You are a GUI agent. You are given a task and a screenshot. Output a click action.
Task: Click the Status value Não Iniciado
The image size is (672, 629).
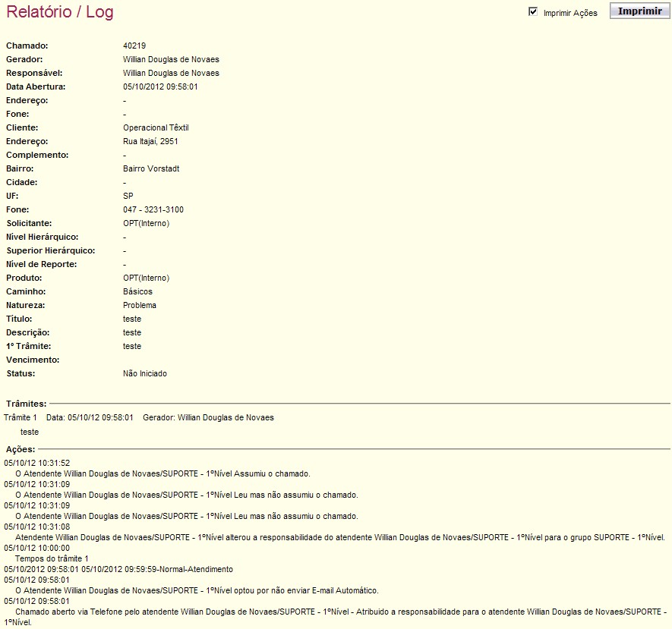pos(145,374)
